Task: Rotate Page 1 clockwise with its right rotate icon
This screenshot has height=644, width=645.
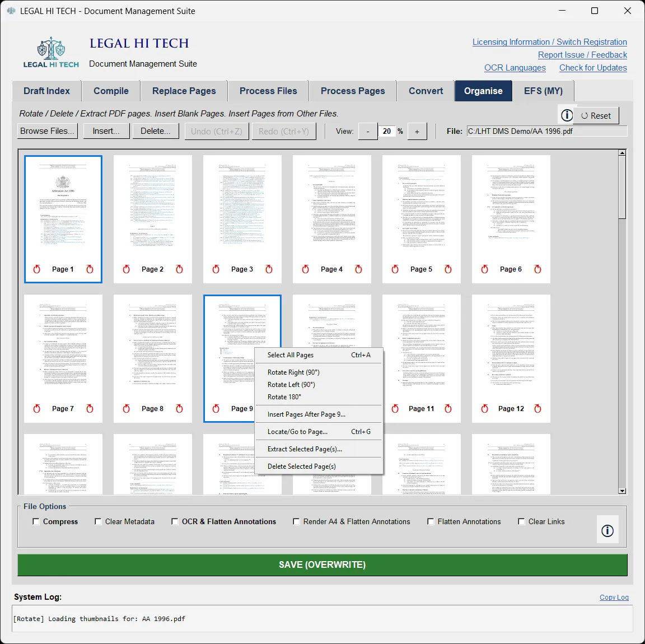Action: point(90,269)
